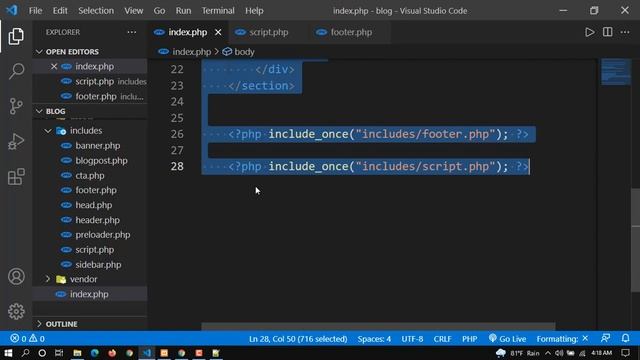Open the Help menu
The width and height of the screenshot is (640, 360).
[254, 11]
